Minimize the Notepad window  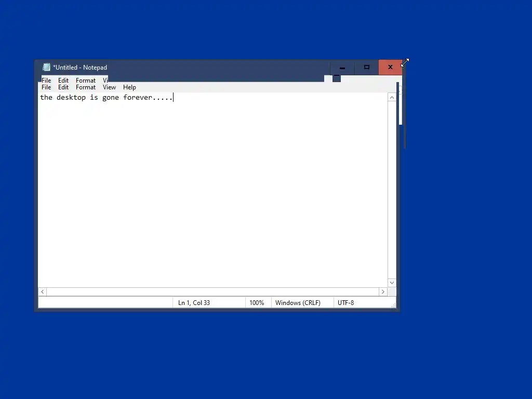click(342, 68)
